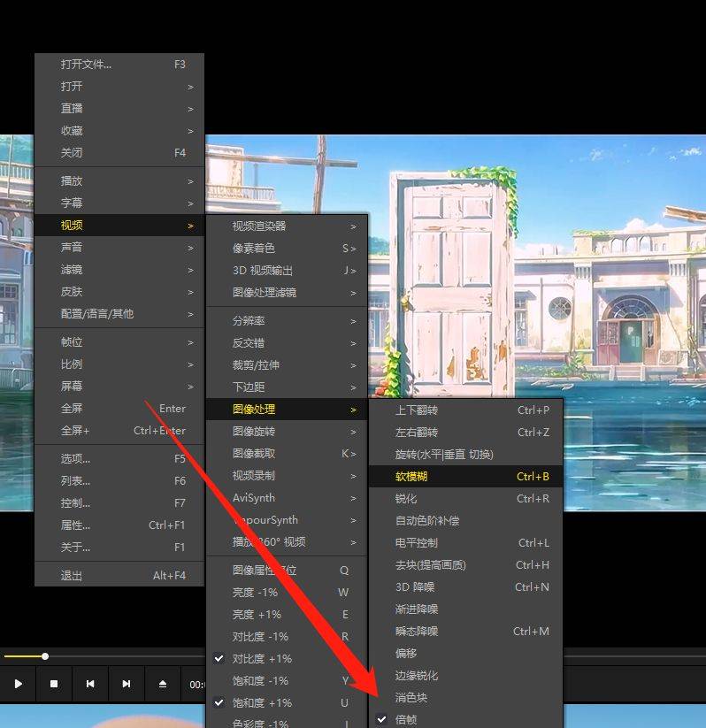The width and height of the screenshot is (706, 728).
Task: Expand the 图像旋转 submenu
Action: 287,432
